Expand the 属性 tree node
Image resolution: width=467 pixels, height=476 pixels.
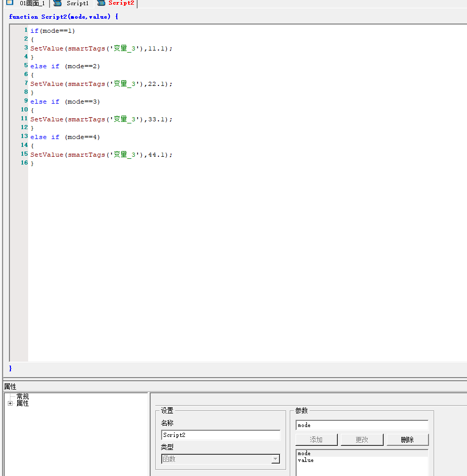pos(10,404)
